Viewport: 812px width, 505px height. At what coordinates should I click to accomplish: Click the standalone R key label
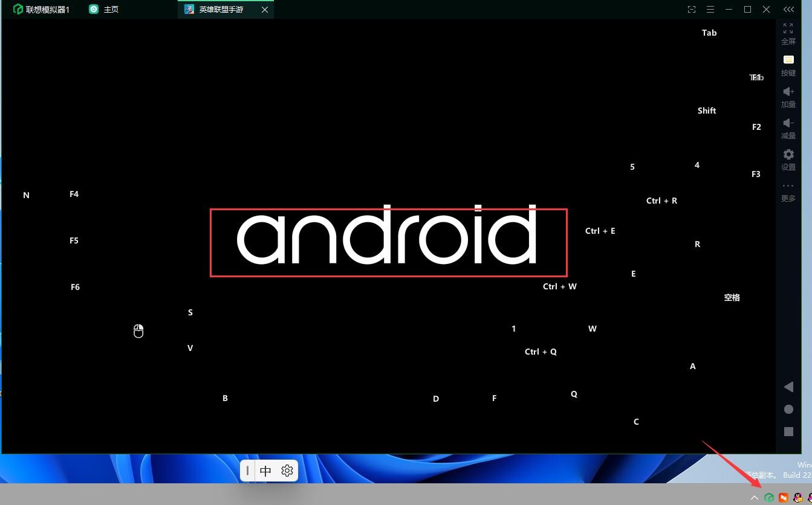pos(697,244)
